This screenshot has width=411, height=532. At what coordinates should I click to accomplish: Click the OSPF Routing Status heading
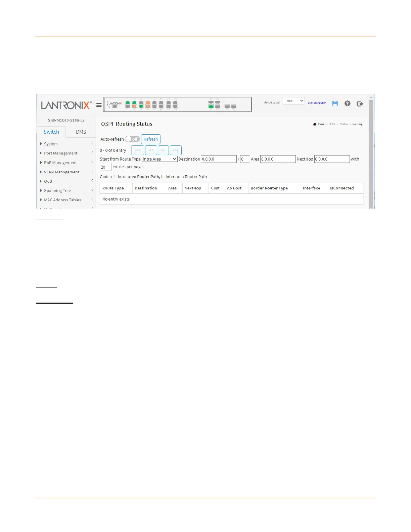(127, 124)
